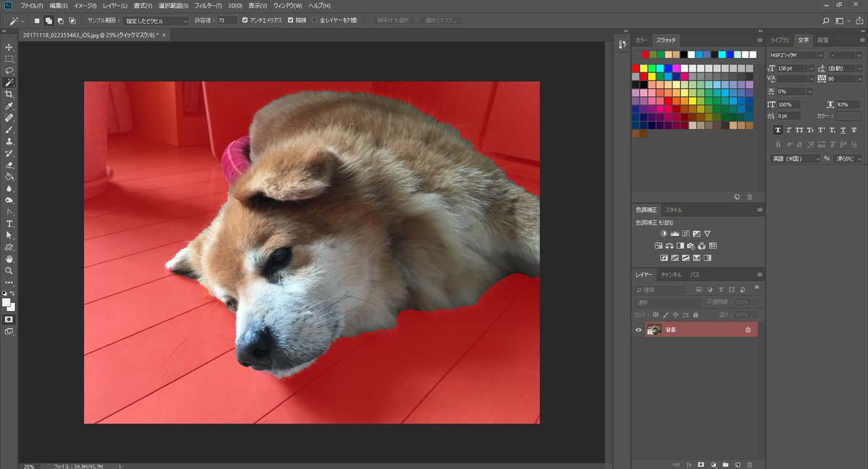
Task: Click the text カラー color box
Action: pos(849,116)
